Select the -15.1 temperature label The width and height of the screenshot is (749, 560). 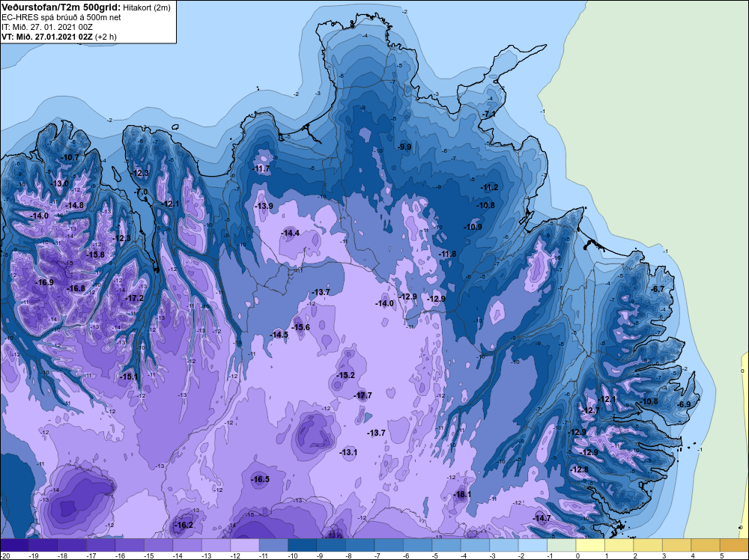[129, 377]
